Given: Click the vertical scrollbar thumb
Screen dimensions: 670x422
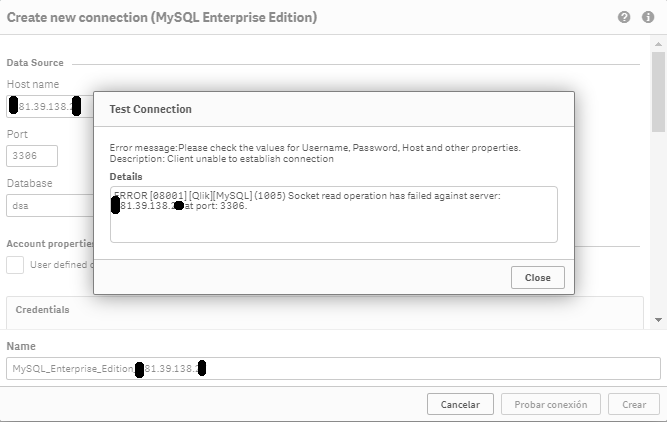Looking at the screenshot, I should point(659,90).
